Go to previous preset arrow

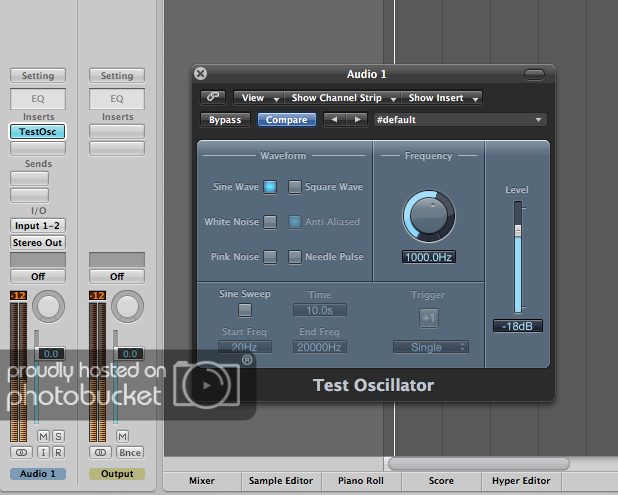[x=335, y=119]
